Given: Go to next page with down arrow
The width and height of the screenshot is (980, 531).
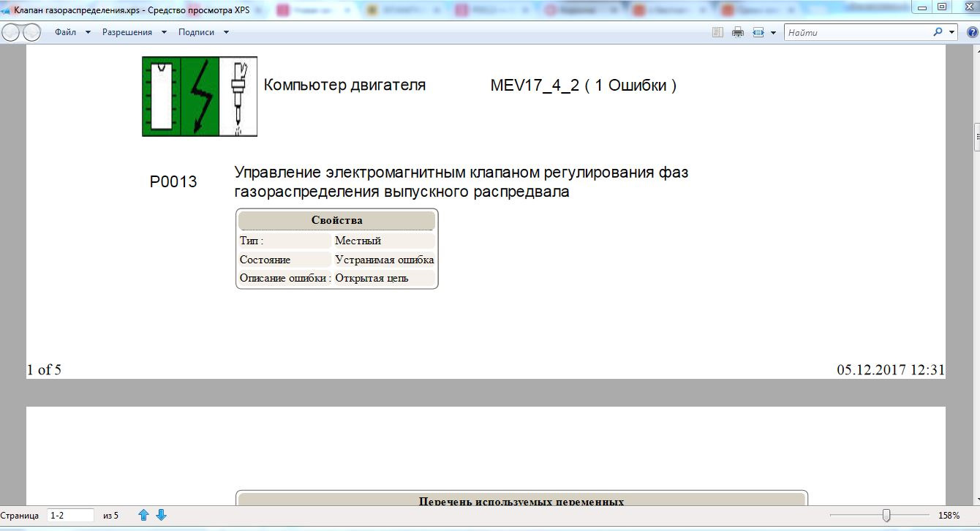Looking at the screenshot, I should (162, 516).
